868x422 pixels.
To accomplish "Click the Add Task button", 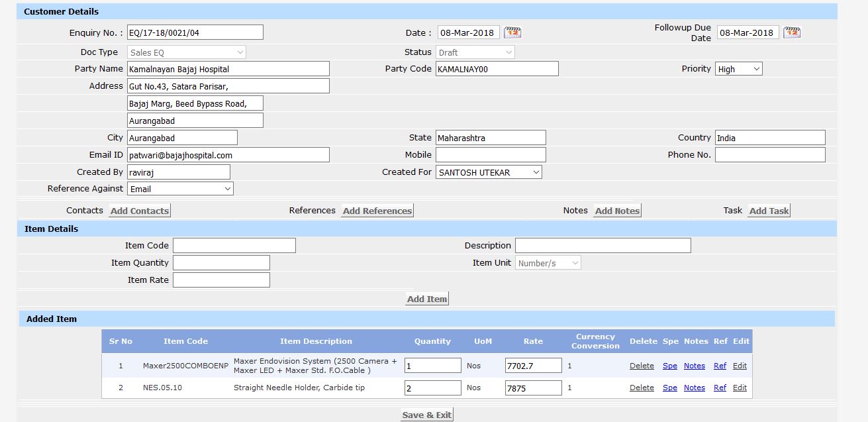I will click(x=769, y=211).
